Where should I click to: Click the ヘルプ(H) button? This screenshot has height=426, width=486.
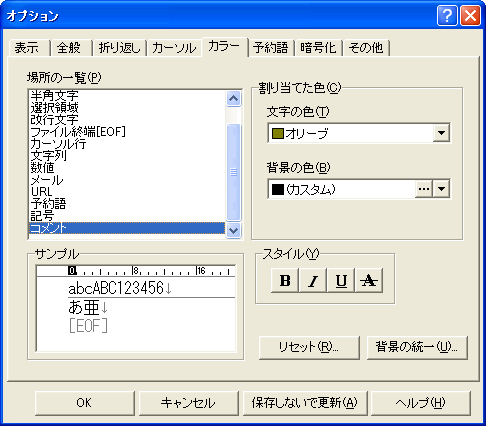pos(421,403)
